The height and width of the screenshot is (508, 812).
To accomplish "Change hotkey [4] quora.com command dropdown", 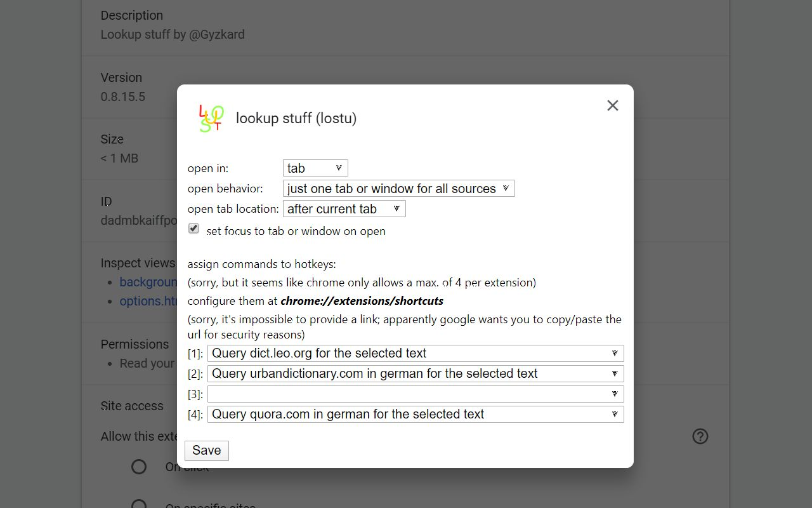I will pos(416,414).
